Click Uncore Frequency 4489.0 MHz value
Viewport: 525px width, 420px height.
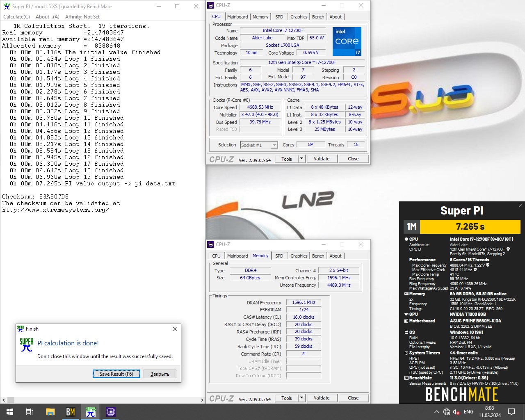pyautogui.click(x=339, y=285)
